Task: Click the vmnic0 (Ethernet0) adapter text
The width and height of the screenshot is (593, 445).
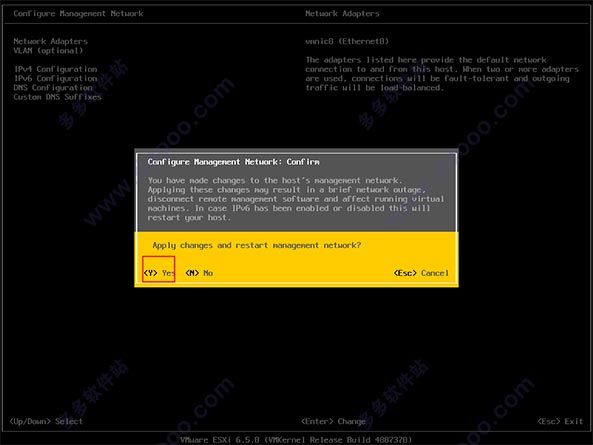Action: point(347,41)
